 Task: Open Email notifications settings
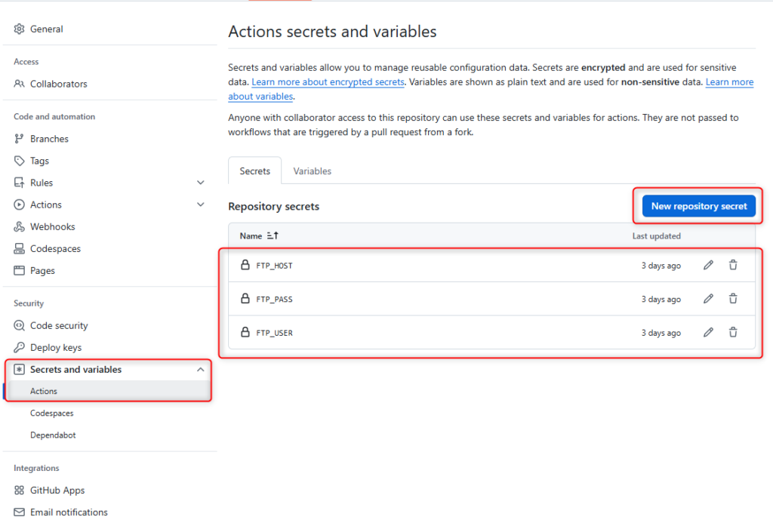pyautogui.click(x=69, y=512)
